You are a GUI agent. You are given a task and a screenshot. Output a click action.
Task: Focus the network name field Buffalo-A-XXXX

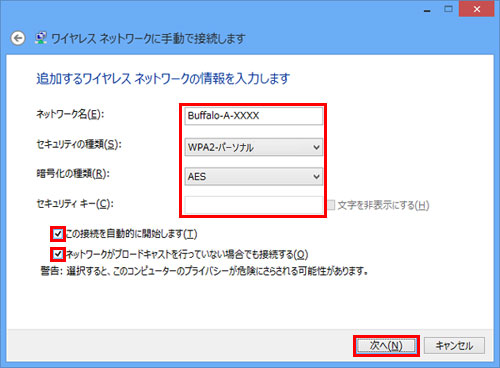pos(254,116)
